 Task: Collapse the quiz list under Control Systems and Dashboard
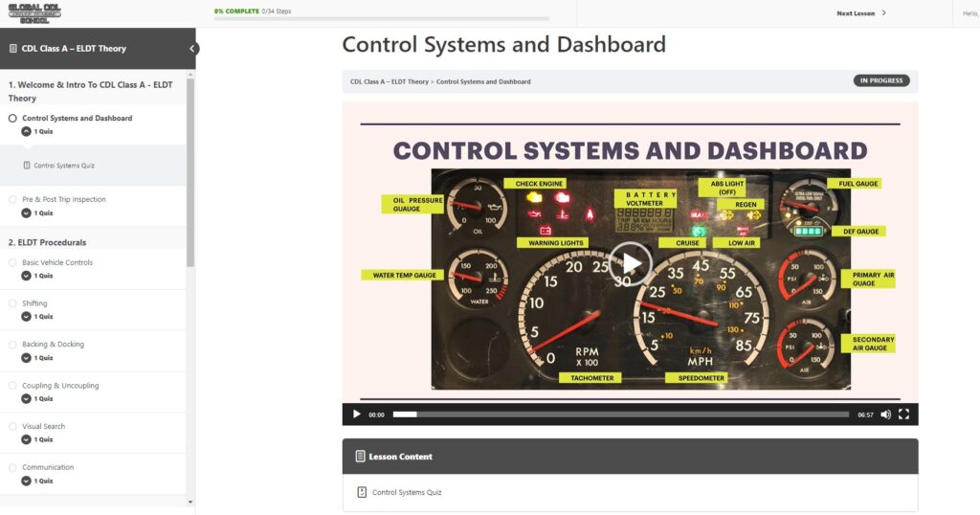(x=26, y=131)
